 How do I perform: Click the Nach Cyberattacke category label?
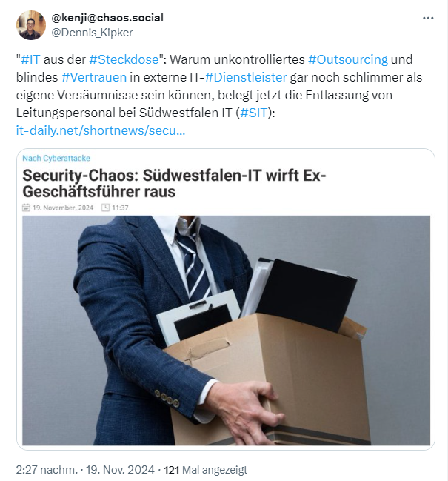coord(56,159)
